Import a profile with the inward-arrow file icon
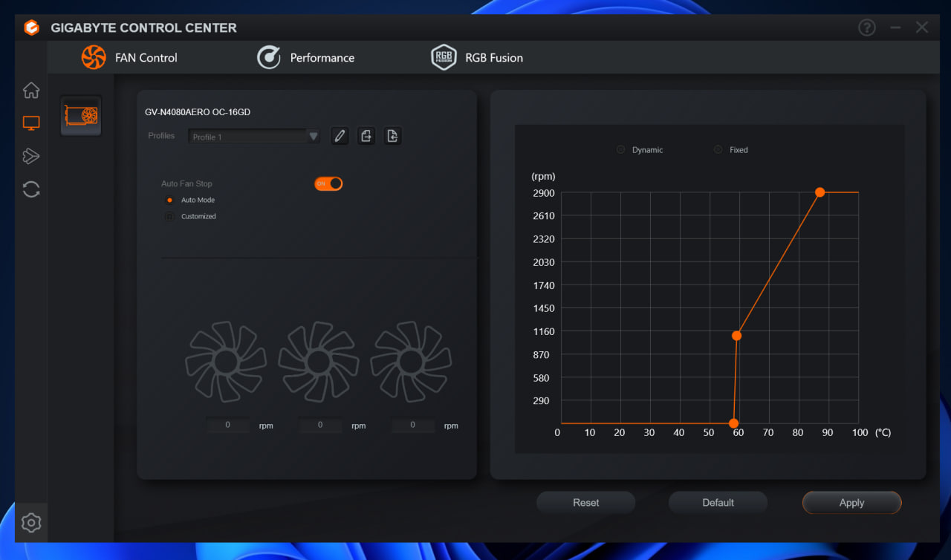951x560 pixels. pyautogui.click(x=392, y=136)
